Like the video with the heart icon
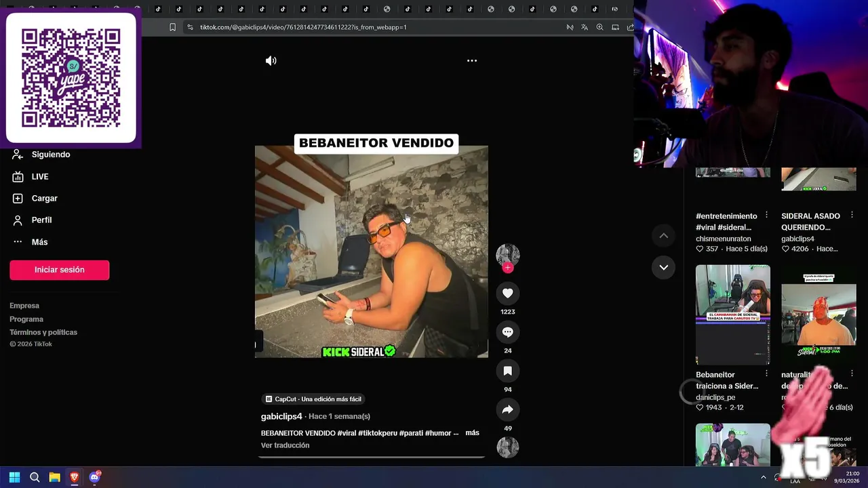Image resolution: width=868 pixels, height=488 pixels. pos(507,293)
